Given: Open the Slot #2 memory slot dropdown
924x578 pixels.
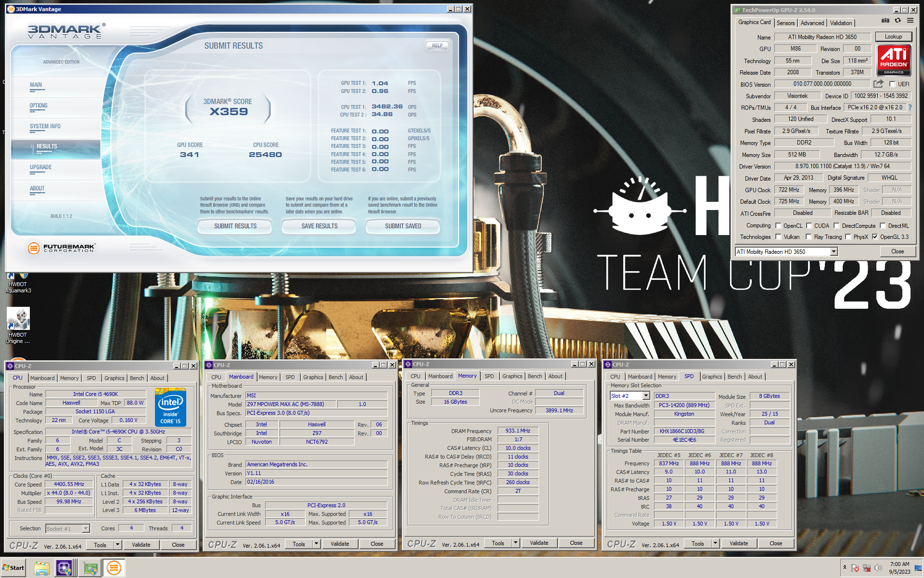Looking at the screenshot, I should coord(645,395).
